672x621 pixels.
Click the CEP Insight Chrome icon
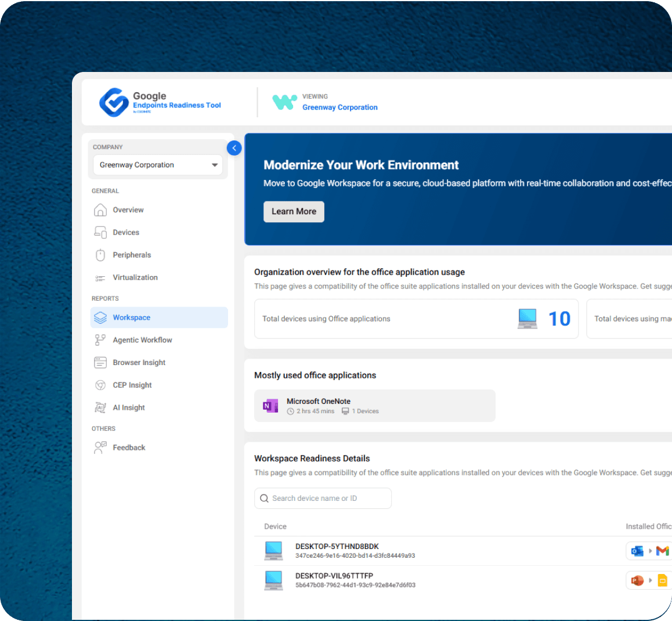tap(100, 385)
